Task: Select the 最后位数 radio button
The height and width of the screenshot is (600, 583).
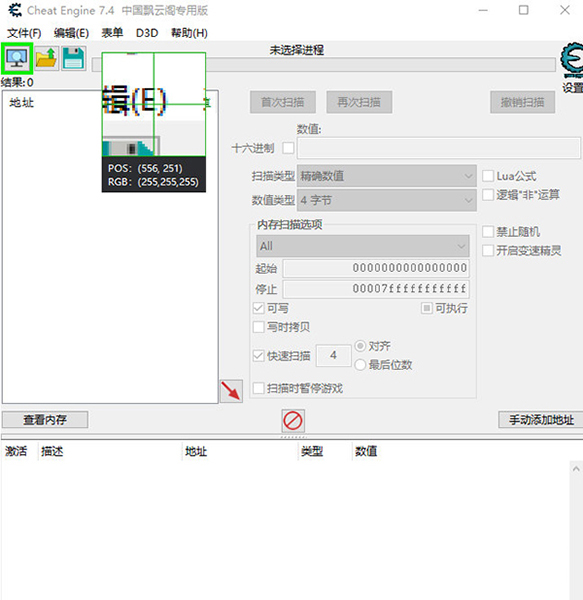Action: [x=360, y=365]
